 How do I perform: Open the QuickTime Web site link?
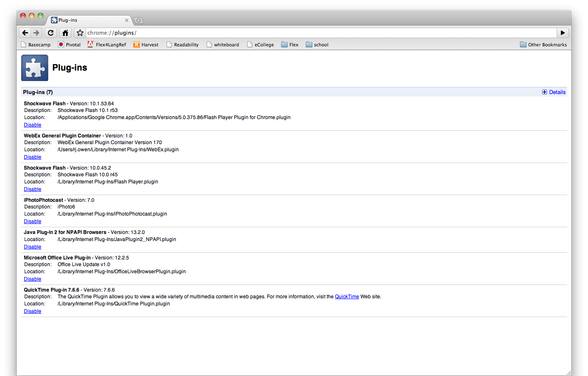click(347, 297)
